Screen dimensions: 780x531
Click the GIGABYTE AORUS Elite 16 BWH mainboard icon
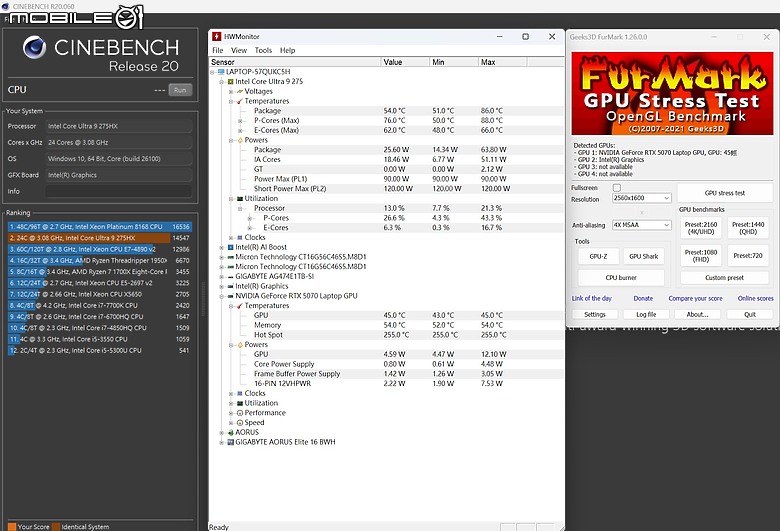(x=231, y=442)
